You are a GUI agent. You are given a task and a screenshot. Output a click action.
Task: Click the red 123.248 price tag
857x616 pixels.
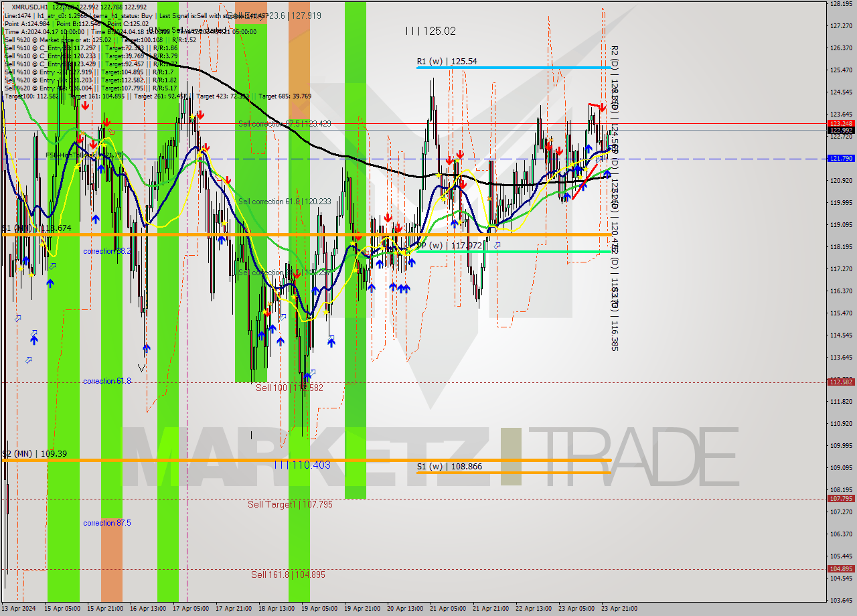(x=841, y=123)
